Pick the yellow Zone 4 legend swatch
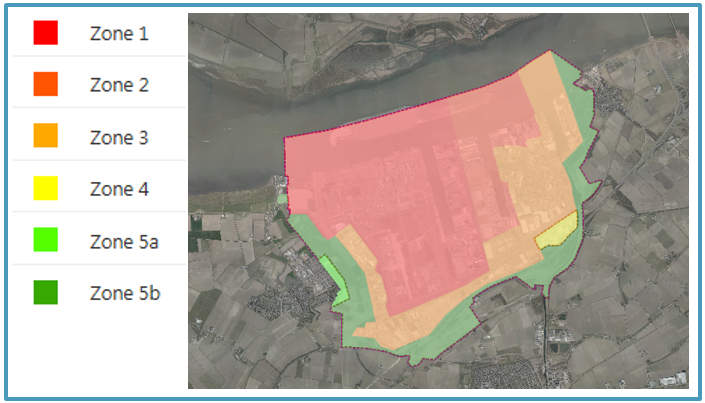This screenshot has width=705, height=403. 45,188
